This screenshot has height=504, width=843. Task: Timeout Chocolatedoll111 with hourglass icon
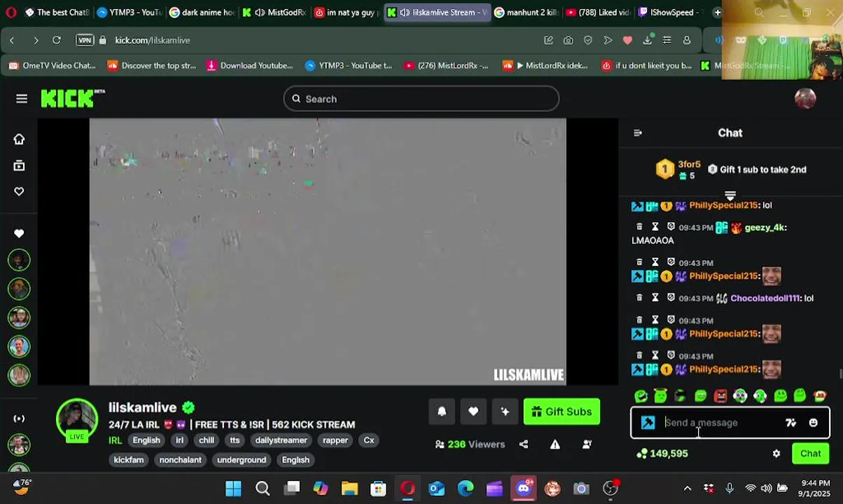pos(655,298)
